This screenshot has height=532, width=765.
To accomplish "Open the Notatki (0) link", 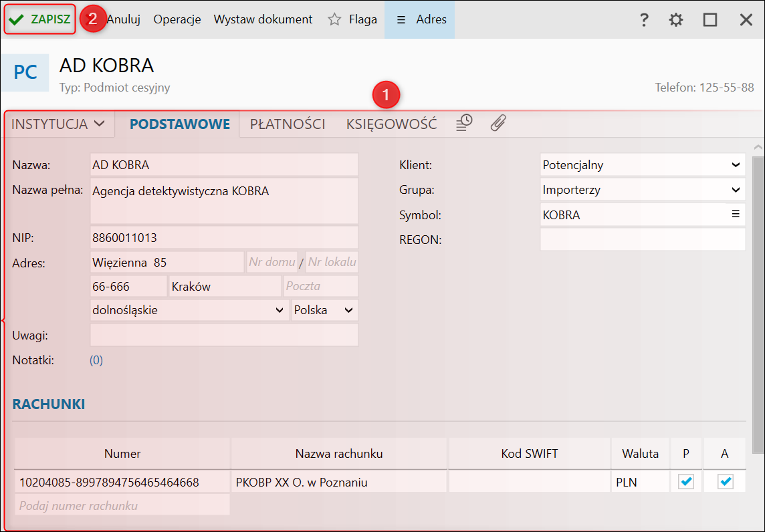I will (96, 360).
